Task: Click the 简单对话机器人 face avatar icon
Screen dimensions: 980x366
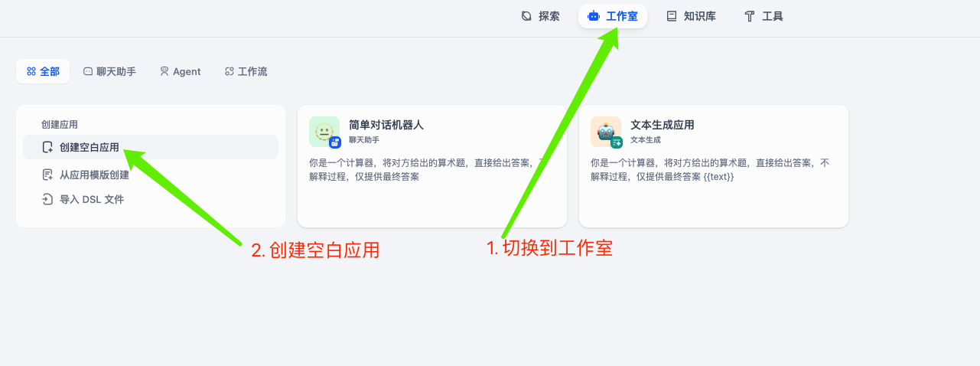Action: click(324, 132)
